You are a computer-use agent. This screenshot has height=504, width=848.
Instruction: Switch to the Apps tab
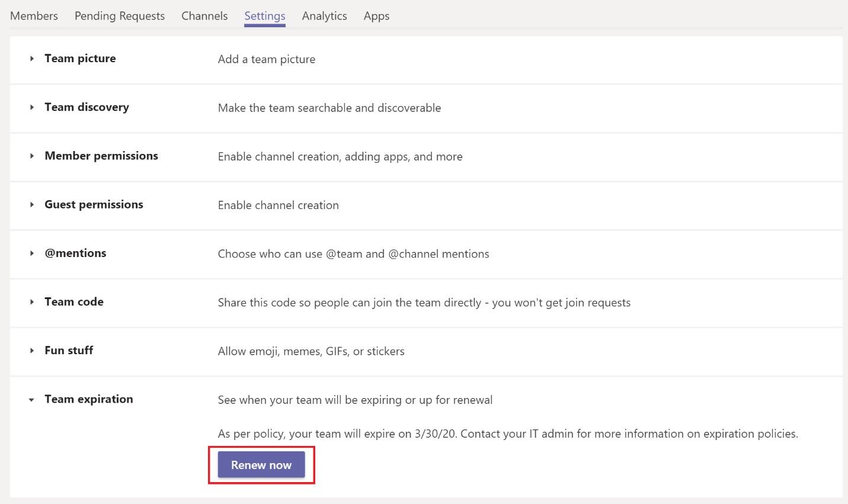[376, 16]
